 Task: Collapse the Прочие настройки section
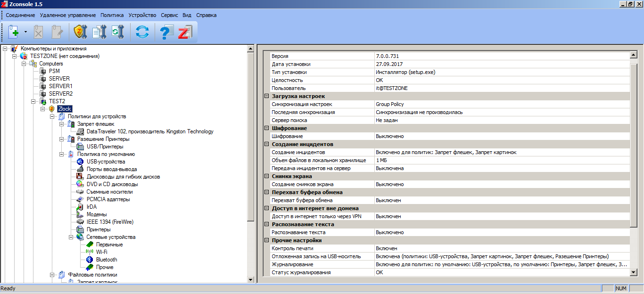267,240
